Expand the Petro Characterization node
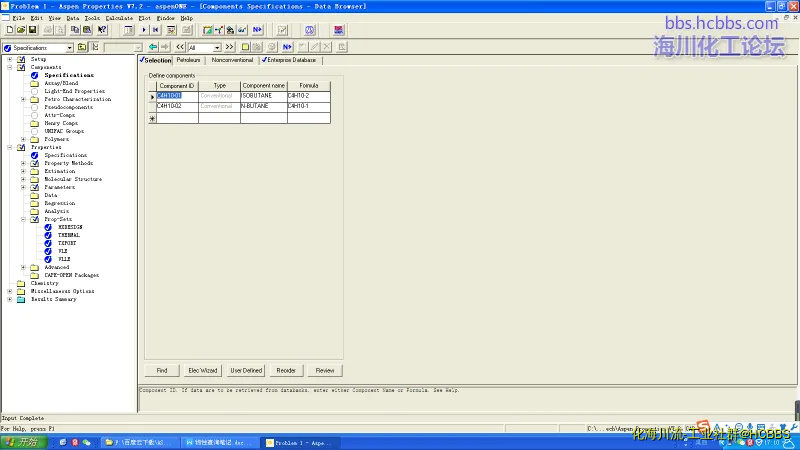 pyautogui.click(x=23, y=99)
